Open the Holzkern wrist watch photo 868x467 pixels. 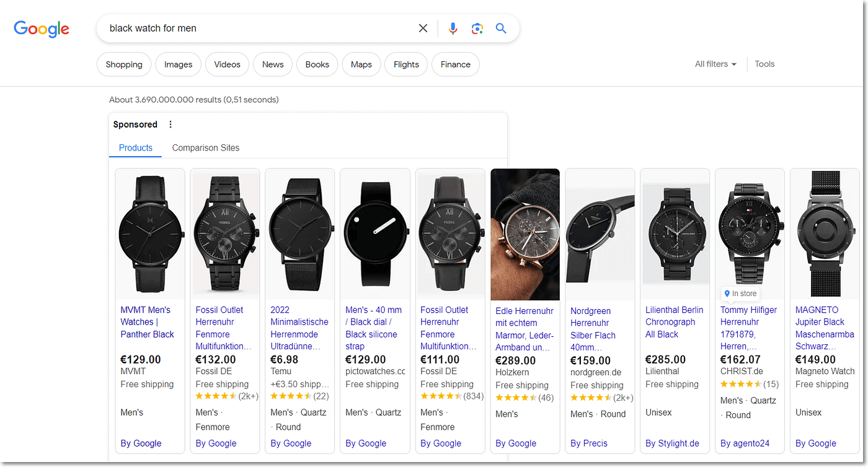[525, 235]
